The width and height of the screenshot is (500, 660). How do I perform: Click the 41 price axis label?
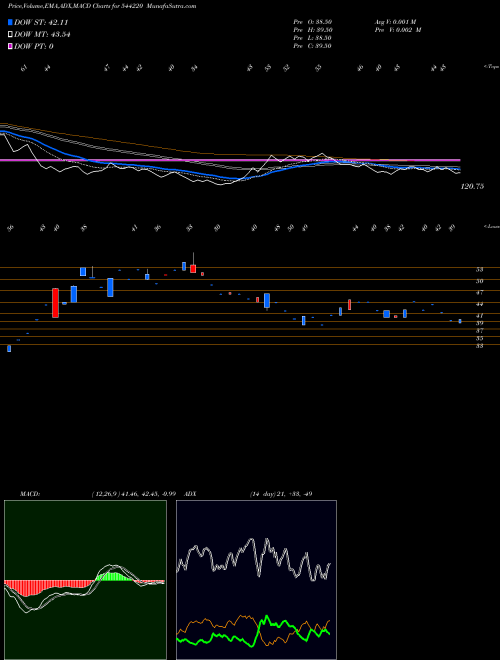(479, 315)
